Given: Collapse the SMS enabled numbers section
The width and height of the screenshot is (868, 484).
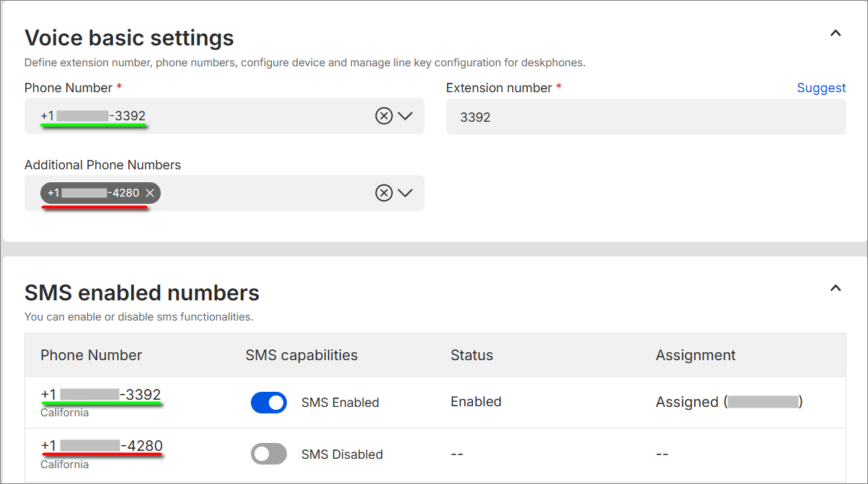Looking at the screenshot, I should coord(836,289).
